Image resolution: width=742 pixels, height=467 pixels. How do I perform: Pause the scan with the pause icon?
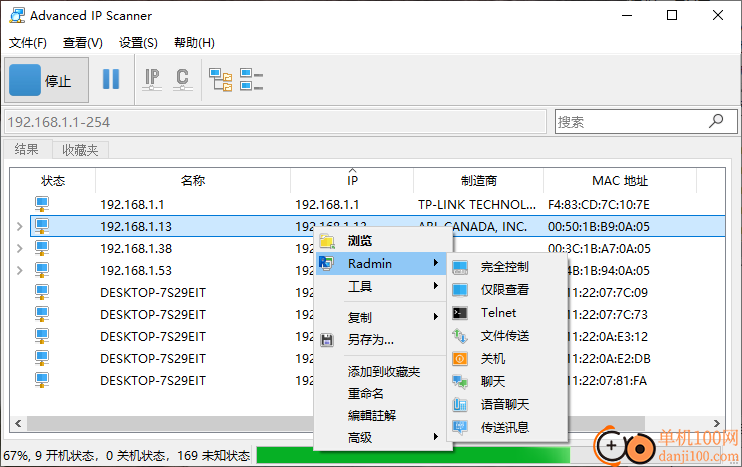pyautogui.click(x=111, y=79)
